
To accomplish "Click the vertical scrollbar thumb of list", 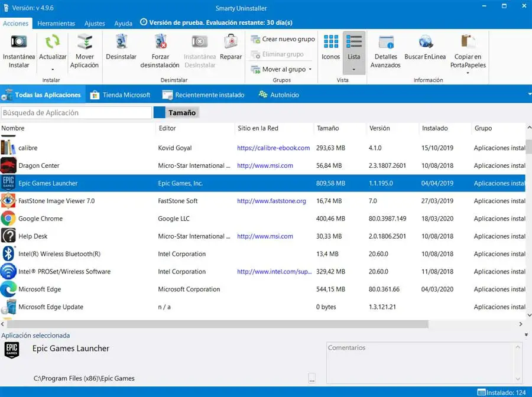I will [x=528, y=146].
